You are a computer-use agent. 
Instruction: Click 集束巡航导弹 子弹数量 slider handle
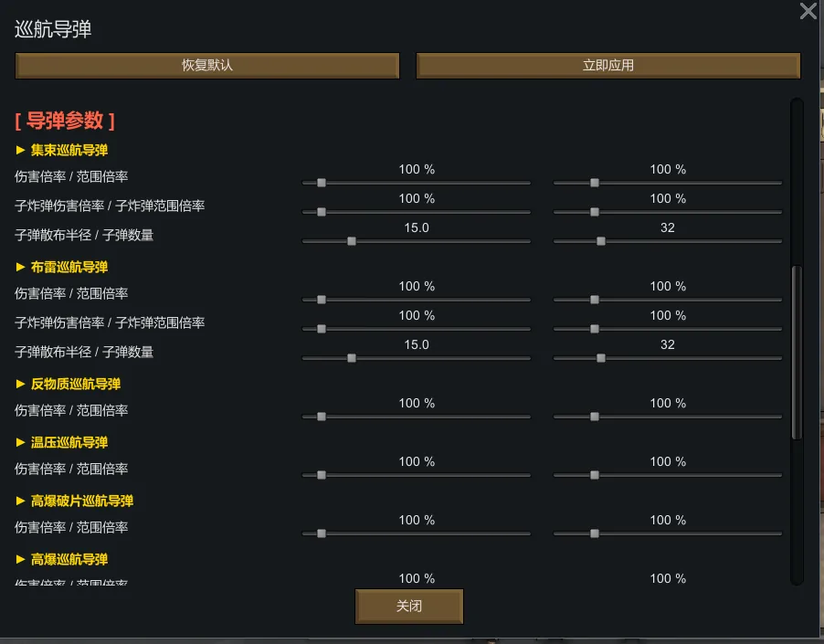tap(600, 241)
